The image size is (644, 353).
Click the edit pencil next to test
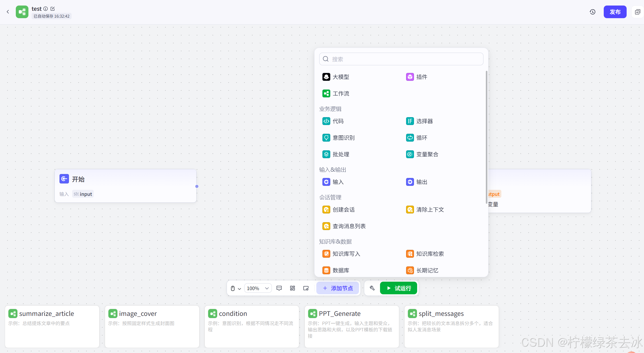coord(53,9)
